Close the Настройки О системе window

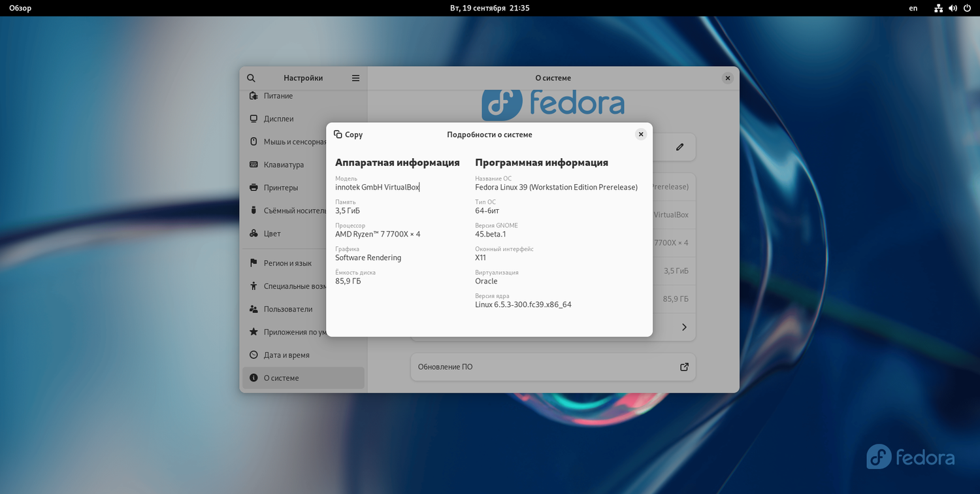727,78
